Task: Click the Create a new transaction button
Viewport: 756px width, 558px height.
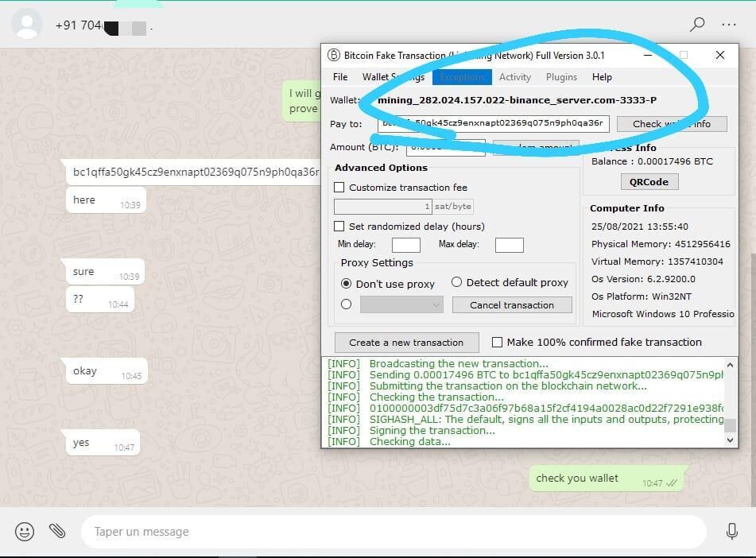Action: [406, 343]
